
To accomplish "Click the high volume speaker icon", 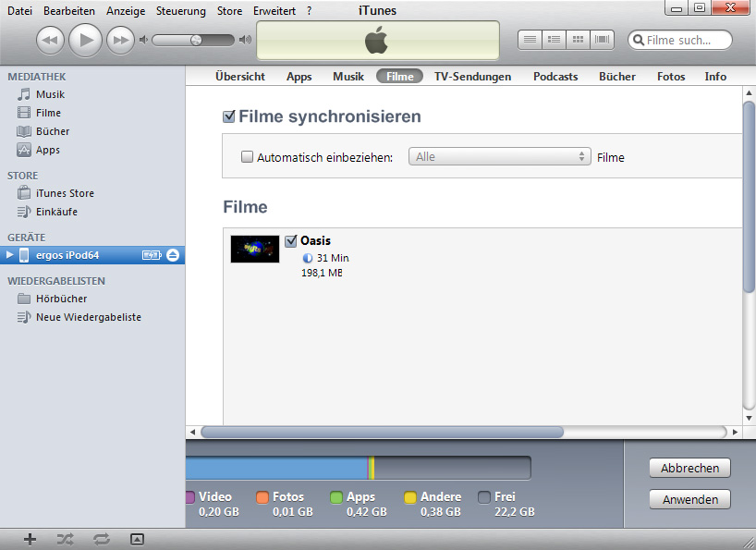I will coord(245,40).
